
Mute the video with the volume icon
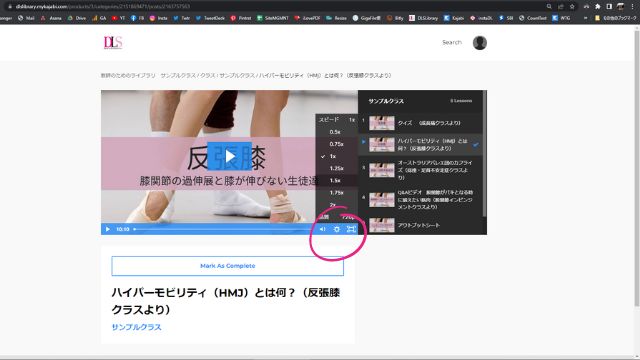pos(322,229)
